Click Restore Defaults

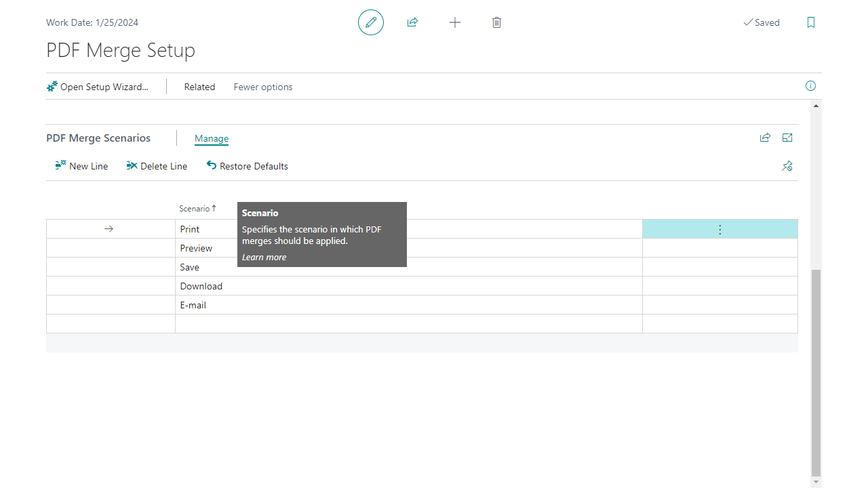point(248,166)
